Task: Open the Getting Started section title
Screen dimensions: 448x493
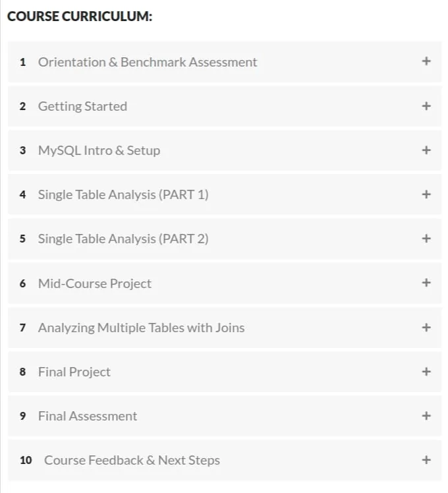Action: 82,107
